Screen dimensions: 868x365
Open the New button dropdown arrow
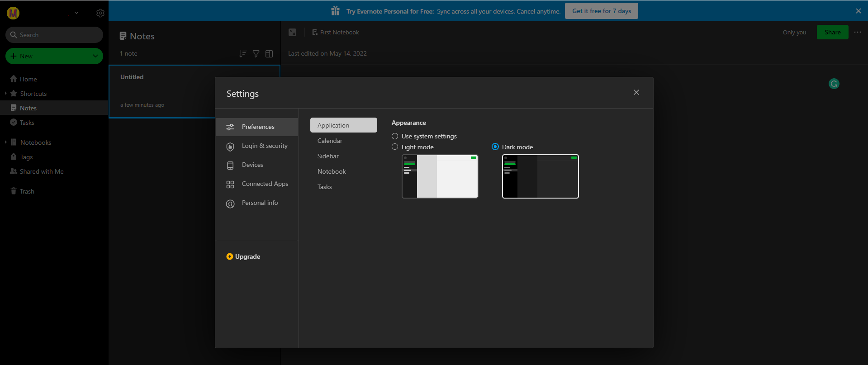95,56
